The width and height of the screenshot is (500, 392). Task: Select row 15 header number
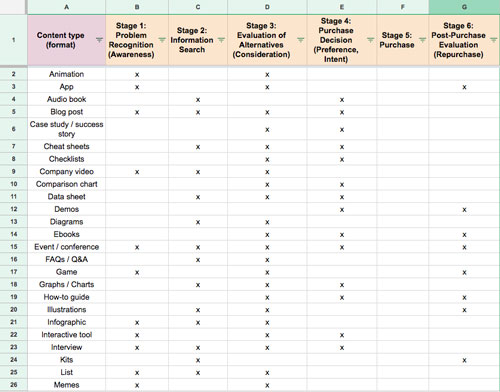coord(14,247)
